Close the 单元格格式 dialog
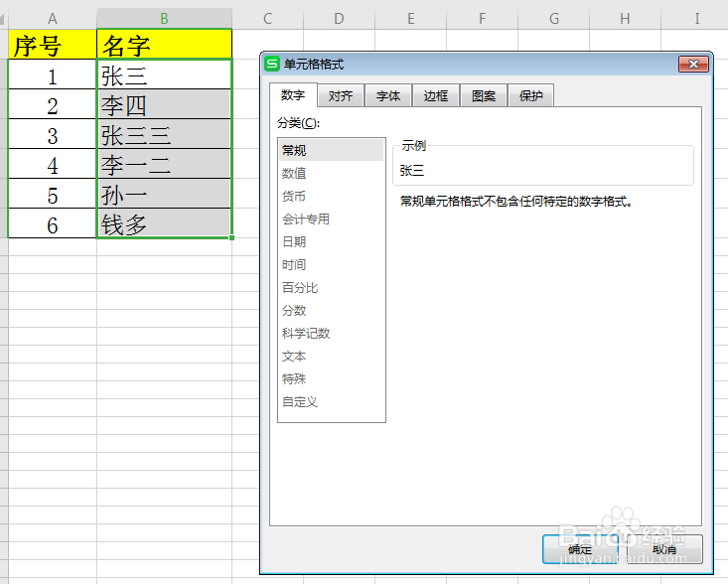Image resolution: width=728 pixels, height=584 pixels. (693, 65)
